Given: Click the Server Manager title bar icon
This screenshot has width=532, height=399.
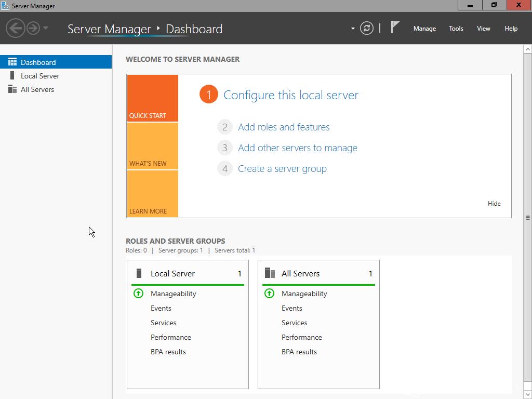Looking at the screenshot, I should (5, 6).
